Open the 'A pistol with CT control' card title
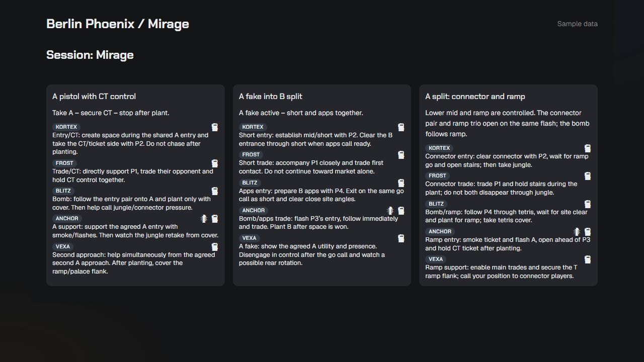Image resolution: width=644 pixels, height=362 pixels. point(94,97)
